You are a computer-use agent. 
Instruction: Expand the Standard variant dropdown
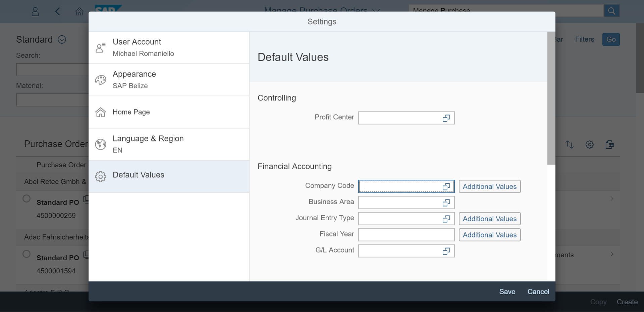point(62,40)
